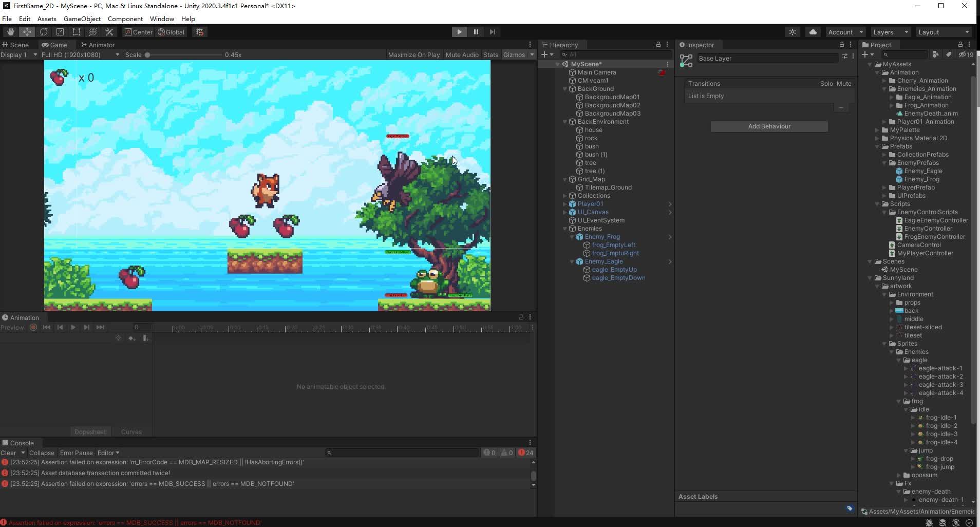Add a new object in Hierarchy

tap(548, 54)
